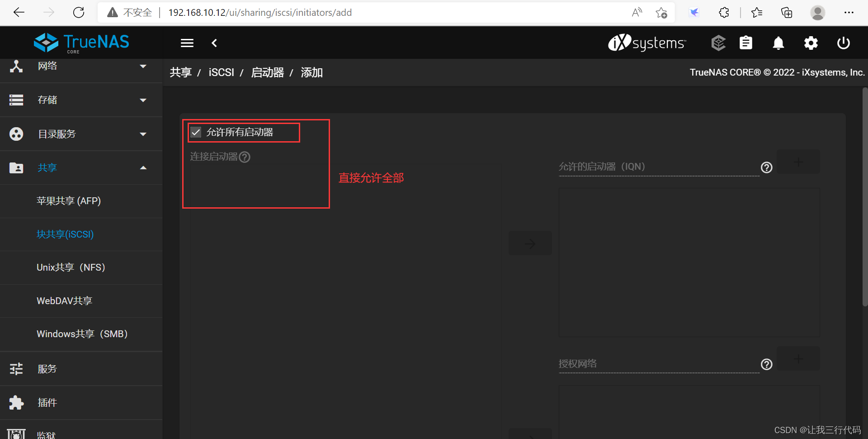868x439 pixels.
Task: Open 苹果共享 (AFP) page
Action: pos(81,201)
